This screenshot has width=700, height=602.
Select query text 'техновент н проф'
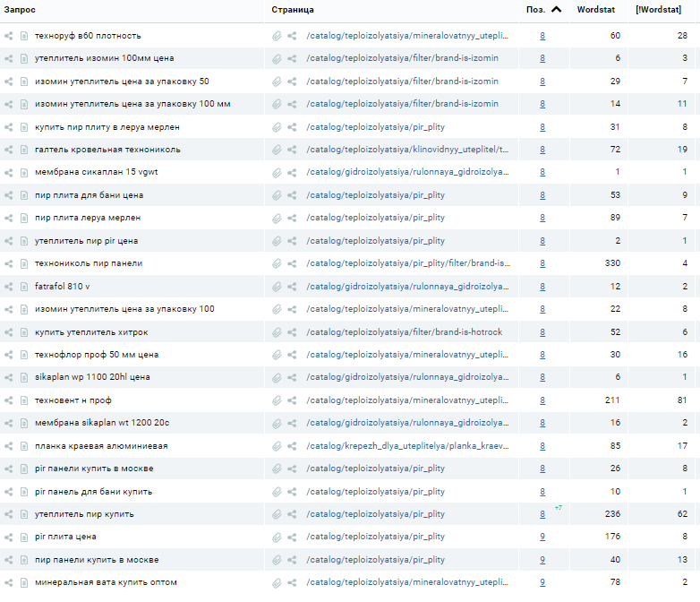pos(73,400)
